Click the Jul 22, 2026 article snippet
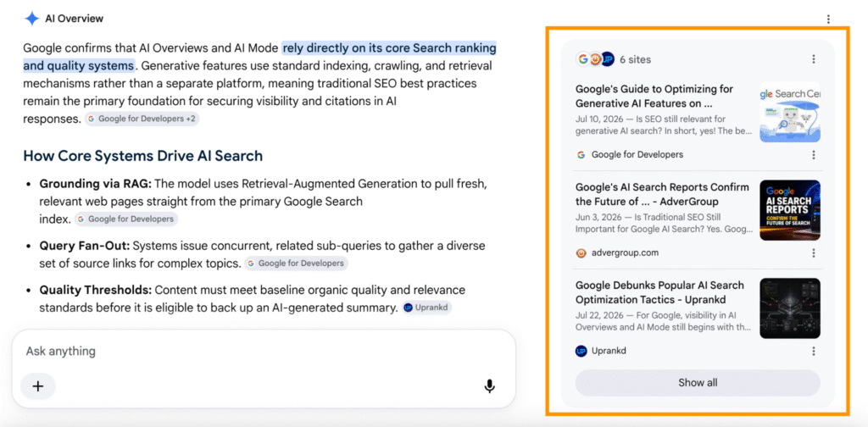The height and width of the screenshot is (427, 868). tap(664, 322)
